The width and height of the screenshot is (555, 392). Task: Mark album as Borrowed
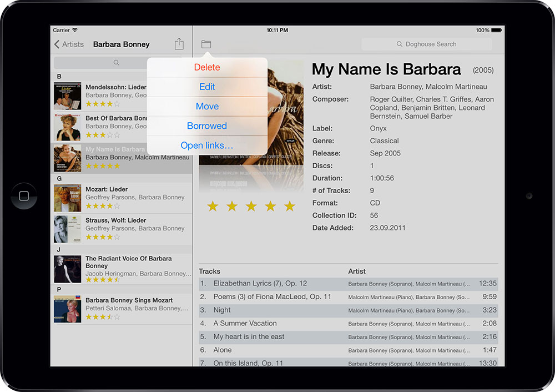point(207,126)
